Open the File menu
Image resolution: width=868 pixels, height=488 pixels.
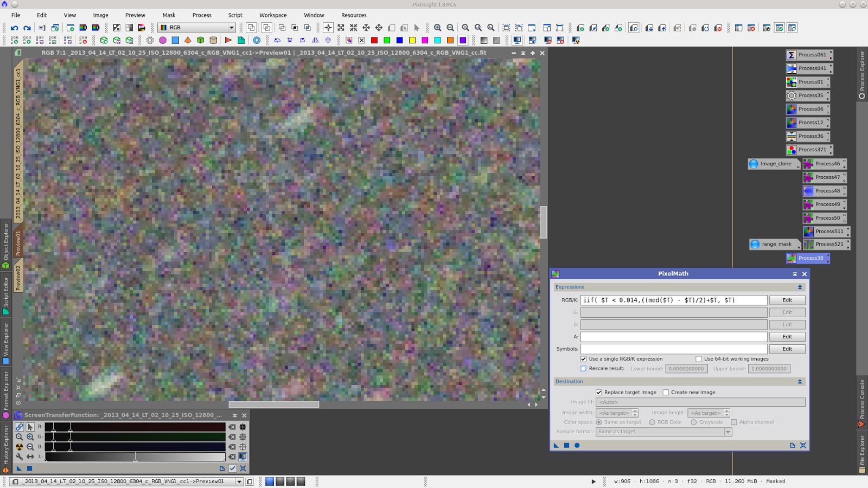pos(16,15)
